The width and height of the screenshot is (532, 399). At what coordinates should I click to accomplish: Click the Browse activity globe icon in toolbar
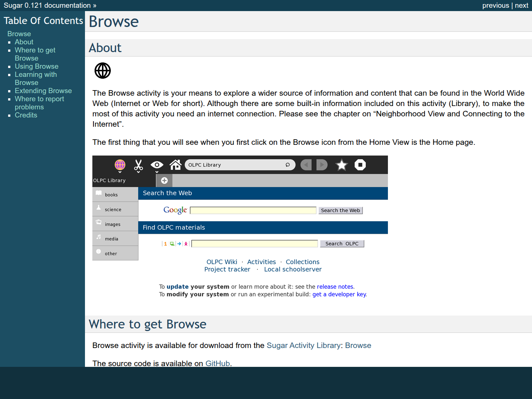coord(120,165)
